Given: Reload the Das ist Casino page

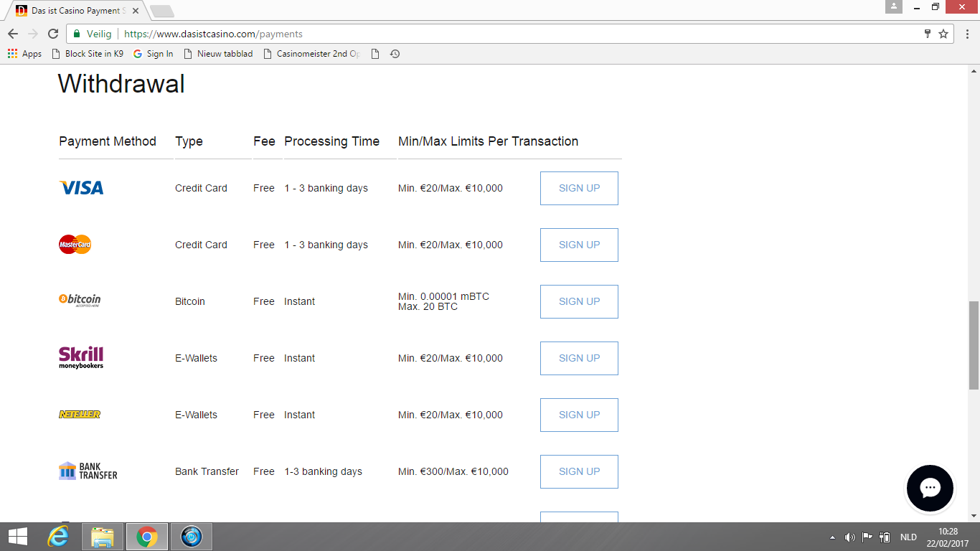Looking at the screenshot, I should click(x=53, y=34).
